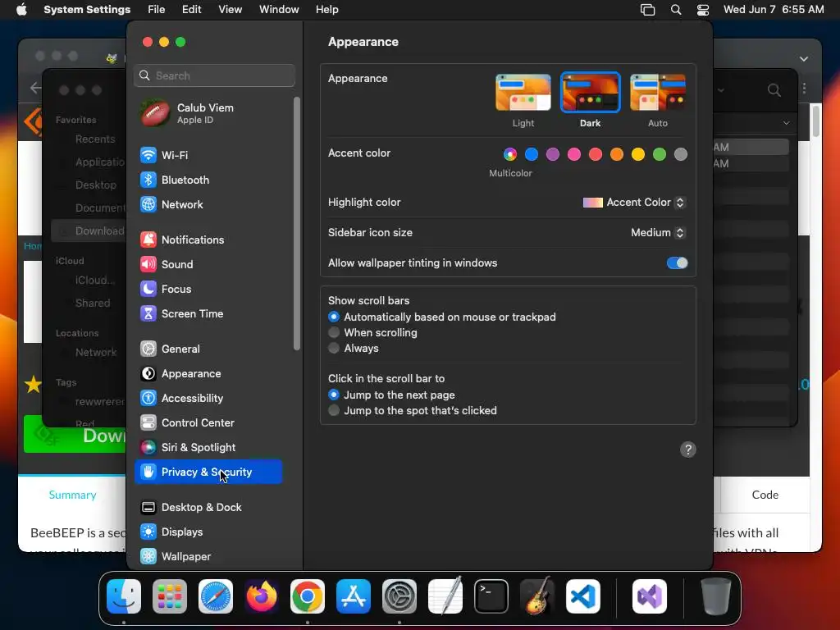
Task: Click the settings Search field
Action: pos(214,75)
